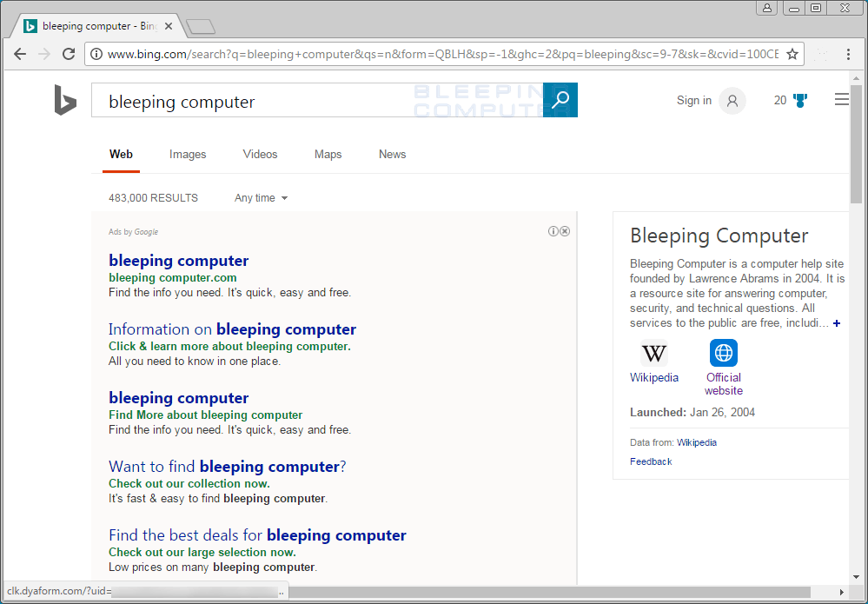Click the 483,000 RESULTS count
Screen dimensions: 868x604
pyautogui.click(x=153, y=197)
